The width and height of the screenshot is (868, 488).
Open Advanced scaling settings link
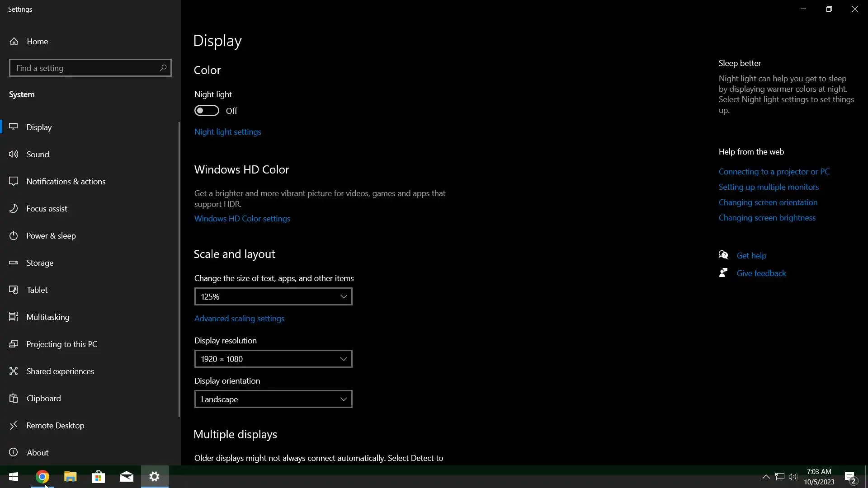(239, 319)
